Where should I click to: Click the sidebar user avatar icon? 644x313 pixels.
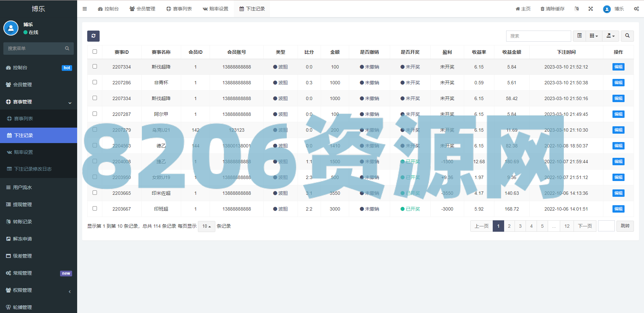[11, 28]
